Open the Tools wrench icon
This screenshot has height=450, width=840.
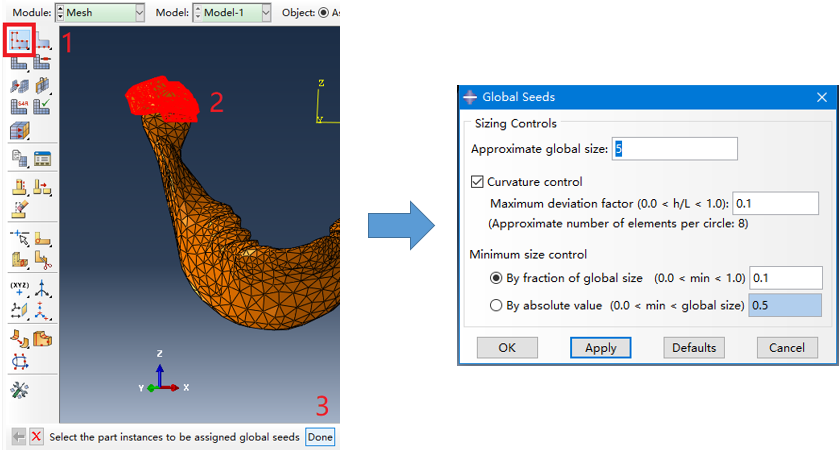pos(19,389)
